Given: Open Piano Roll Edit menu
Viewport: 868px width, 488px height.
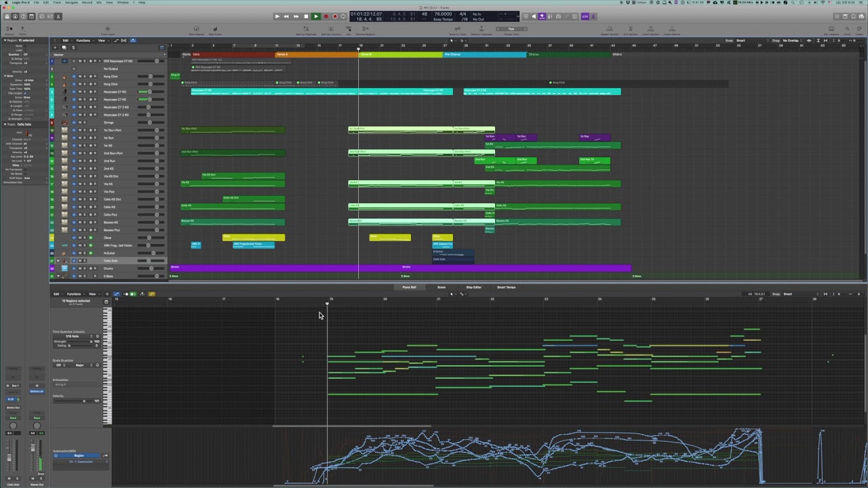Looking at the screenshot, I should click(x=58, y=294).
